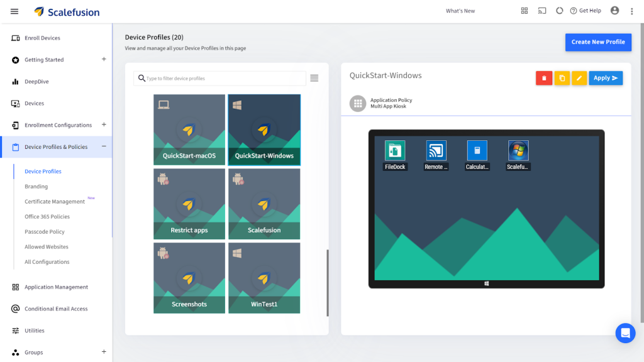The height and width of the screenshot is (362, 644).
Task: Open Application Management in sidebar
Action: pyautogui.click(x=56, y=287)
